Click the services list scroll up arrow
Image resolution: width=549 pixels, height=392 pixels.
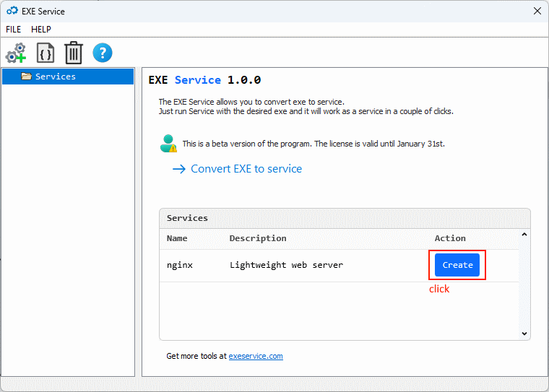coord(524,235)
